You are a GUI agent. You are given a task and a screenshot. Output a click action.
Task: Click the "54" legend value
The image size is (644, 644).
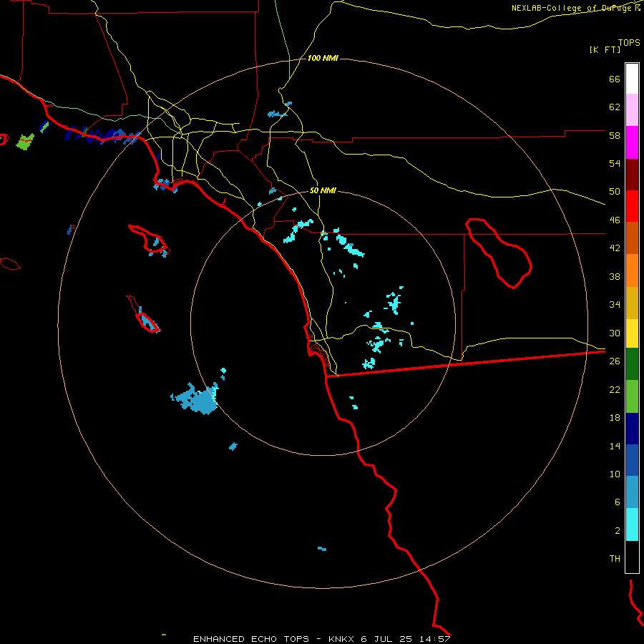[615, 163]
